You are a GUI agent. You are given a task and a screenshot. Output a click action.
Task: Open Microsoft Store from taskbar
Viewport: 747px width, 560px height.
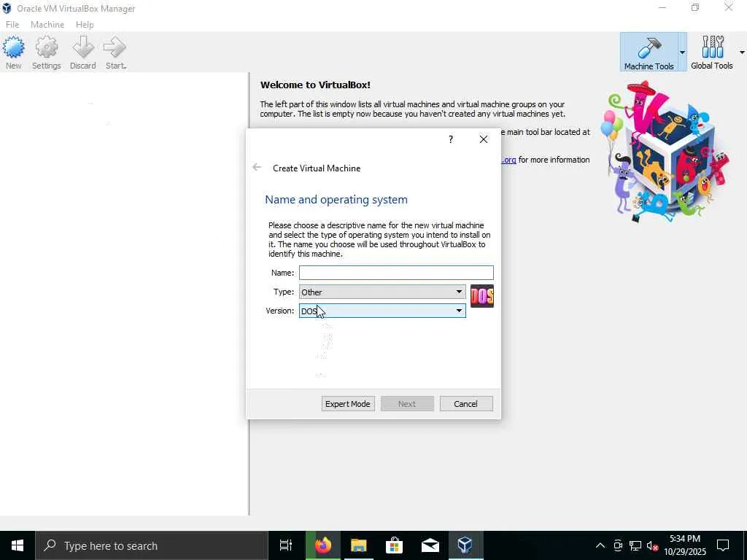pyautogui.click(x=394, y=545)
